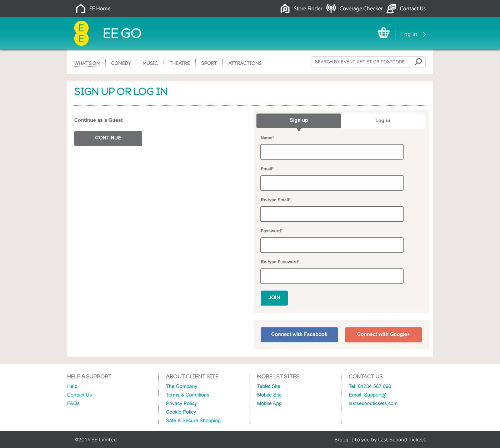The height and width of the screenshot is (448, 500).
Task: Click the EE GO title
Action: tap(122, 33)
